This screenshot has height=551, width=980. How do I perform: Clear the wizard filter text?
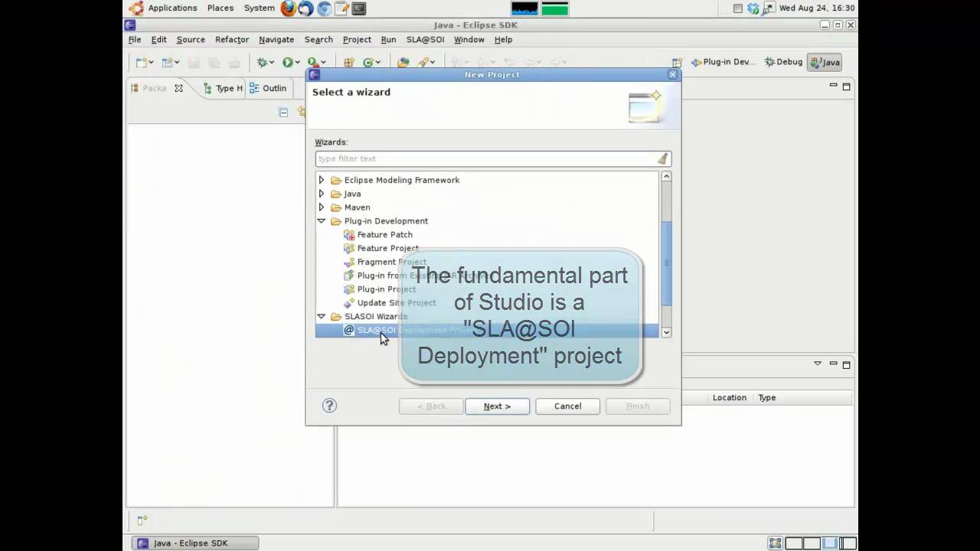coord(663,158)
